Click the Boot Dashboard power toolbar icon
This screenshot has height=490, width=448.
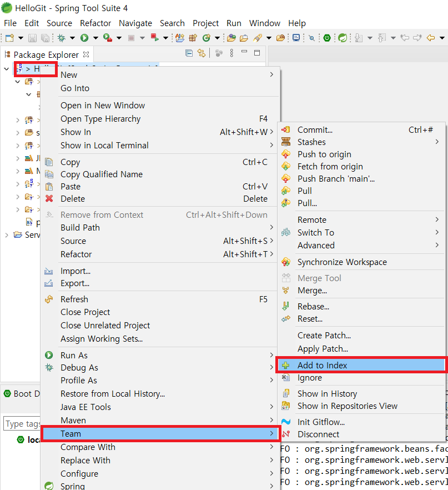point(327,38)
